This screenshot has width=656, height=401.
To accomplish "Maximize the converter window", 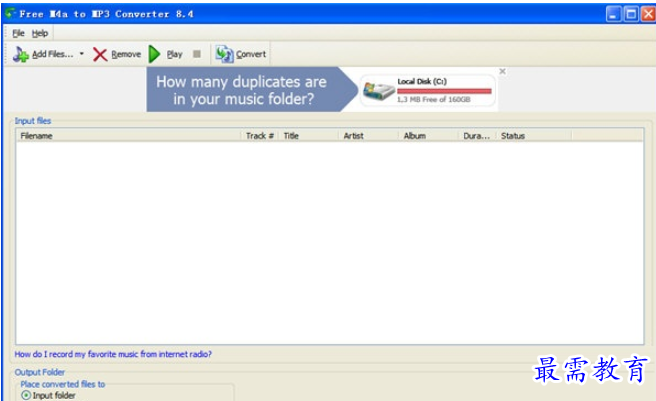I will click(x=631, y=14).
